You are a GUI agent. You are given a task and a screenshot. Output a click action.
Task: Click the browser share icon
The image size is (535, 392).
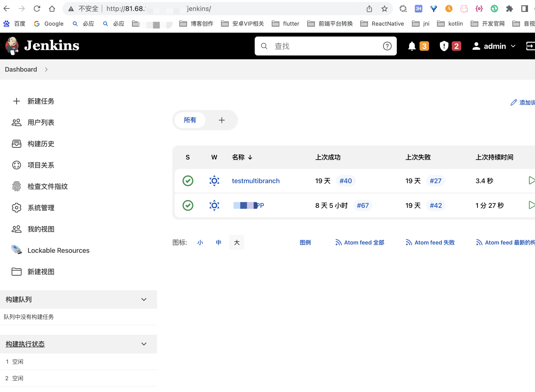point(369,9)
